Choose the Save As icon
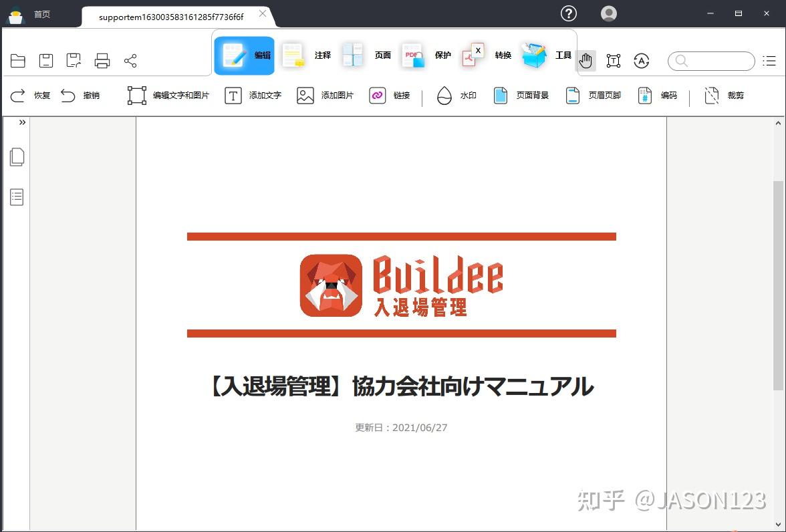The height and width of the screenshot is (532, 786). click(74, 61)
